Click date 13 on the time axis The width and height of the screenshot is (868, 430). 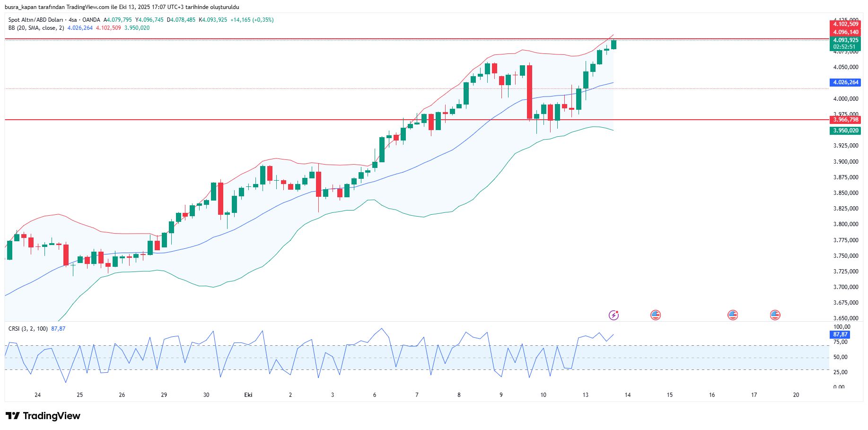click(x=586, y=395)
